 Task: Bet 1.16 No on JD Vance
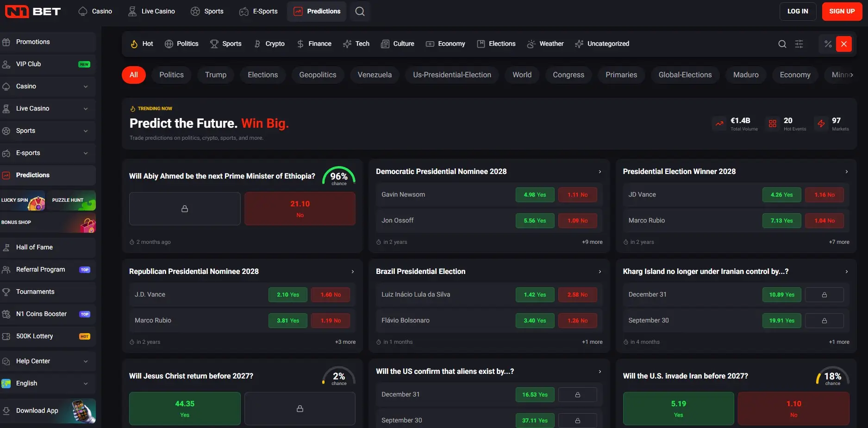click(824, 195)
